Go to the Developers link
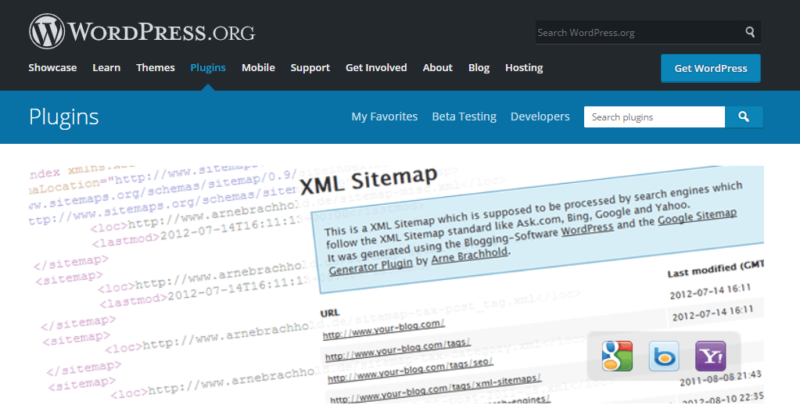This screenshot has height=405, width=800. pos(540,117)
